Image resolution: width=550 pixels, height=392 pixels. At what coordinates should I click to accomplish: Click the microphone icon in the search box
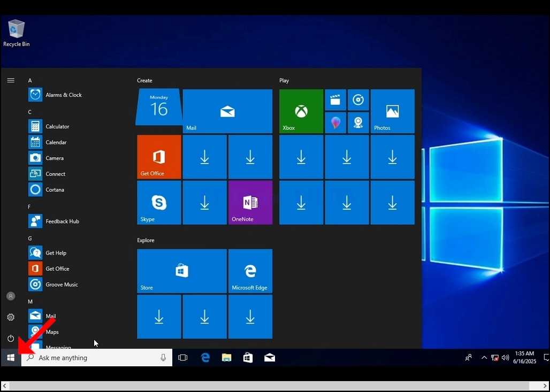pos(163,358)
